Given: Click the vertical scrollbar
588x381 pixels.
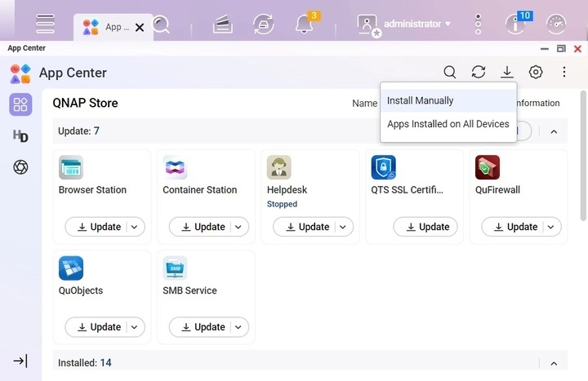Looking at the screenshot, I should pos(583,156).
